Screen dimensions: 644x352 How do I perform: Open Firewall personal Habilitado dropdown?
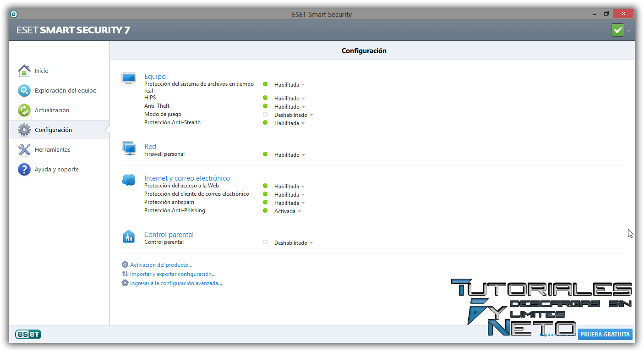[289, 155]
